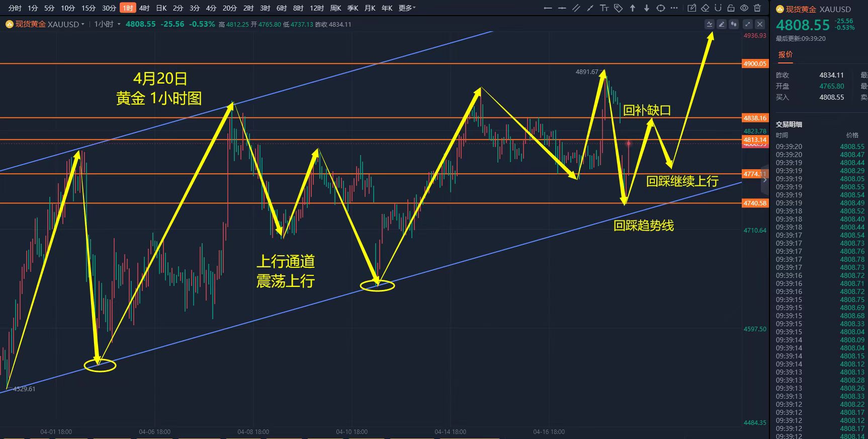Click the 昨收 value 4834.11 in quote panel
Viewport: 868px width, 439px height.
832,75
